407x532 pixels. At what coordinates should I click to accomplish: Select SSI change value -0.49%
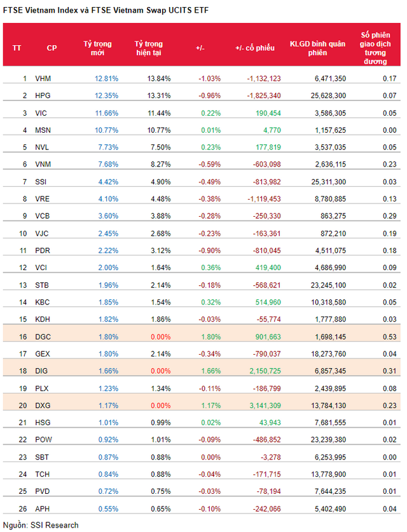click(209, 182)
